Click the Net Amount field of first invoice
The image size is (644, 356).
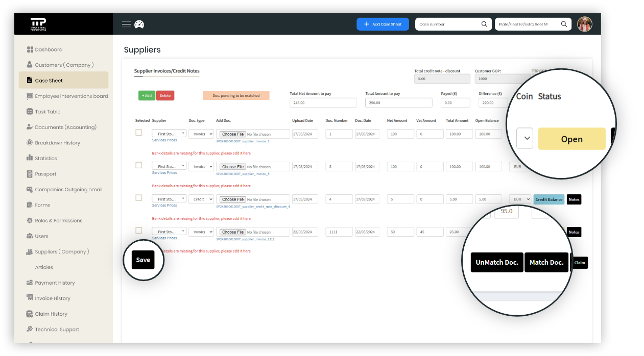(x=400, y=134)
